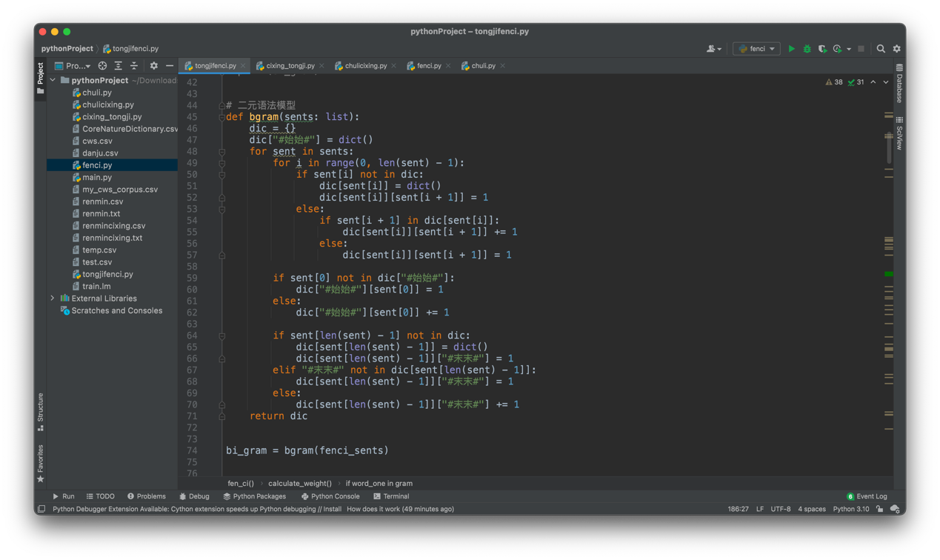Open the Event Log
The width and height of the screenshot is (940, 560).
(x=867, y=496)
